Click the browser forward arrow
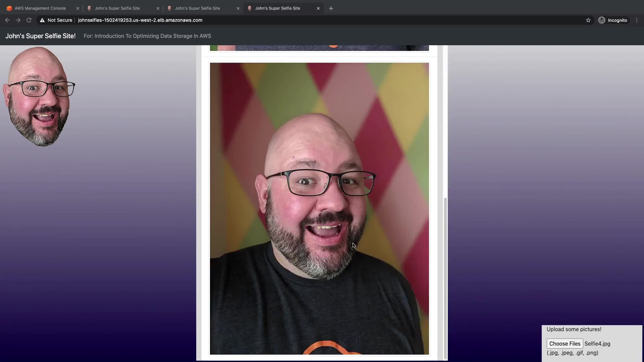Image resolution: width=644 pixels, height=362 pixels. (x=18, y=20)
